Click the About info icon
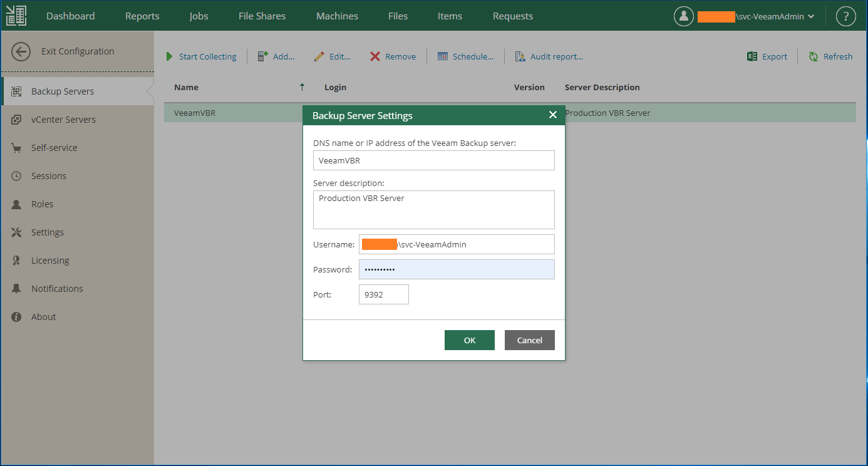 pyautogui.click(x=17, y=317)
